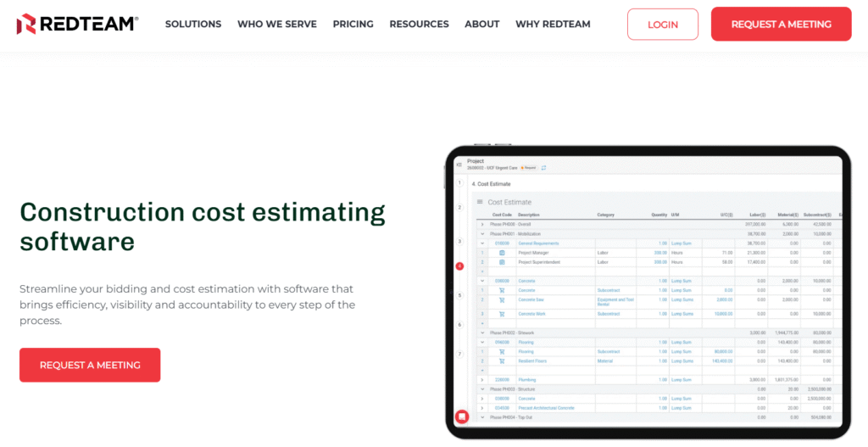Click the Cost Estimate hamburger menu icon
The width and height of the screenshot is (868, 447).
480,202
